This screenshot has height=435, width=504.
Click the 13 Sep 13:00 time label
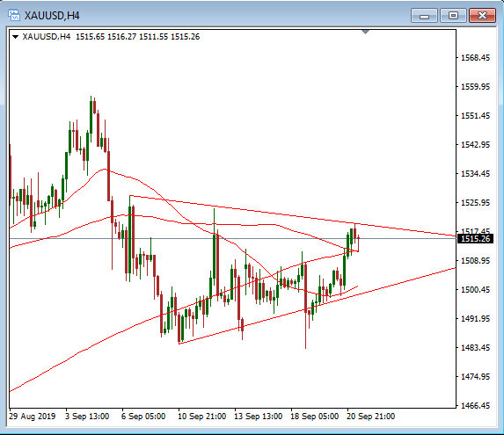pos(258,417)
